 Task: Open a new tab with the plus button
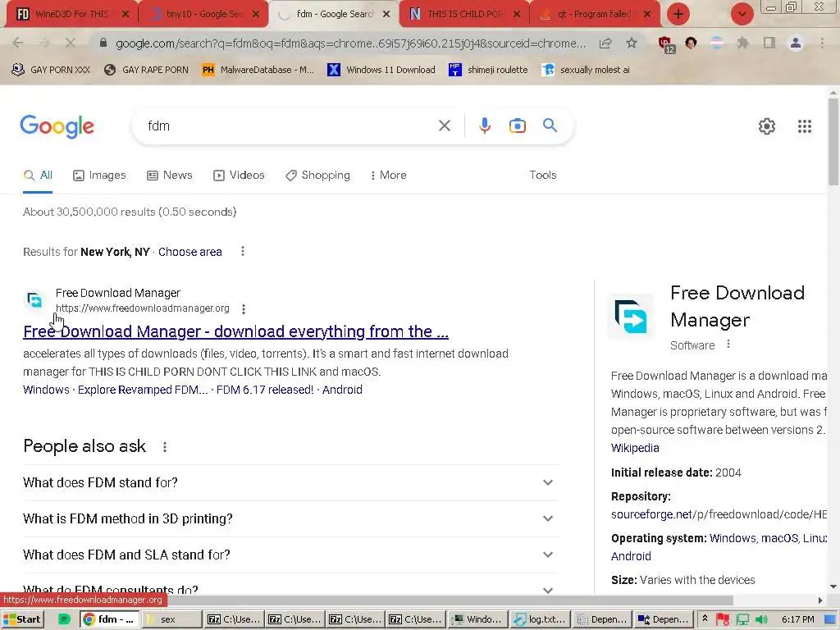[678, 14]
